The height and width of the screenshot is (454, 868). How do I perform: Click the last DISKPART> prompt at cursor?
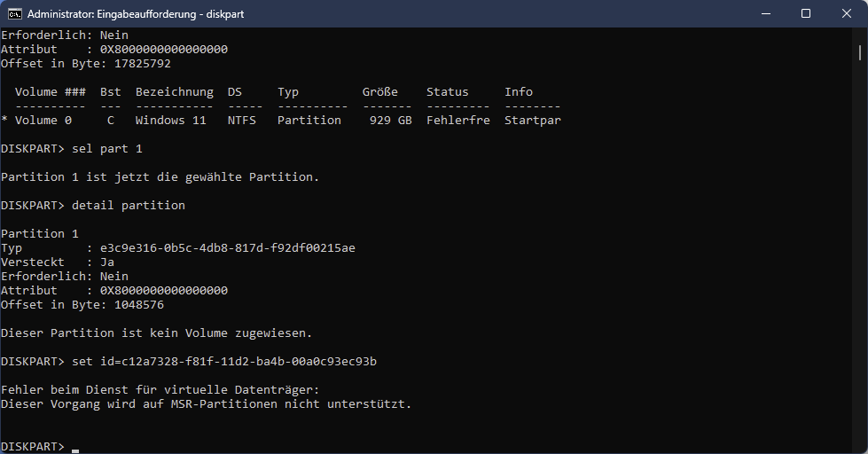[x=33, y=447]
